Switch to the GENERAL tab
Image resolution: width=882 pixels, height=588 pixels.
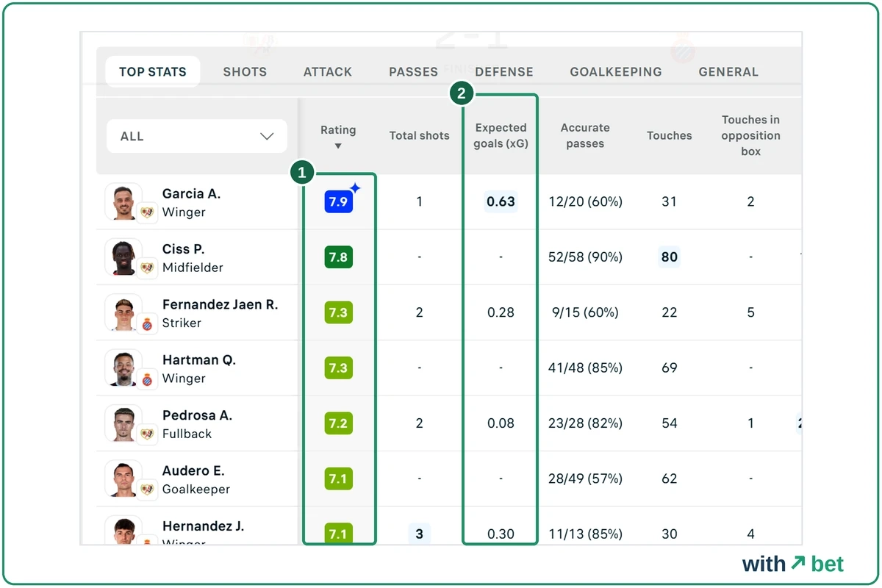[x=728, y=72]
